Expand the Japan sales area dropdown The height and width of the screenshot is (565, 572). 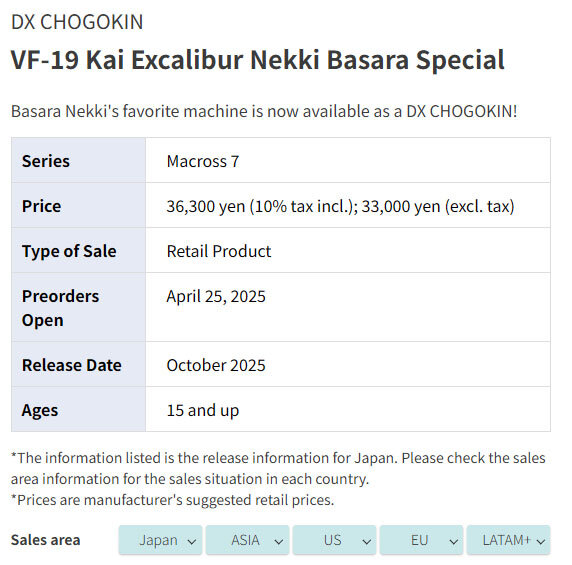[x=160, y=540]
